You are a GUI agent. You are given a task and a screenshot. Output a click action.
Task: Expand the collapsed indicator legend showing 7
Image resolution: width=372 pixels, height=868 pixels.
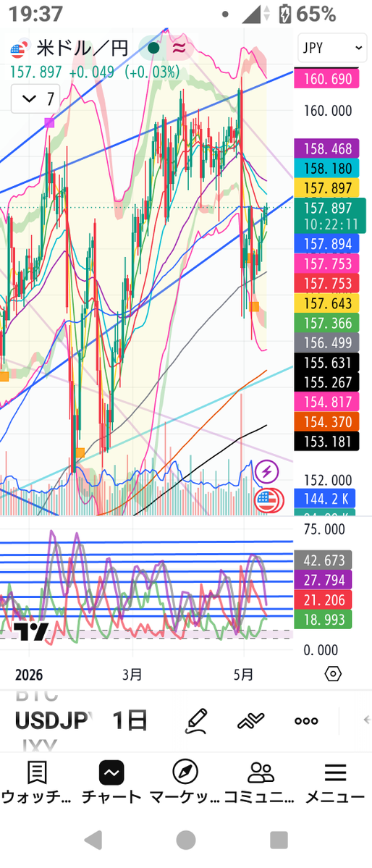(35, 99)
